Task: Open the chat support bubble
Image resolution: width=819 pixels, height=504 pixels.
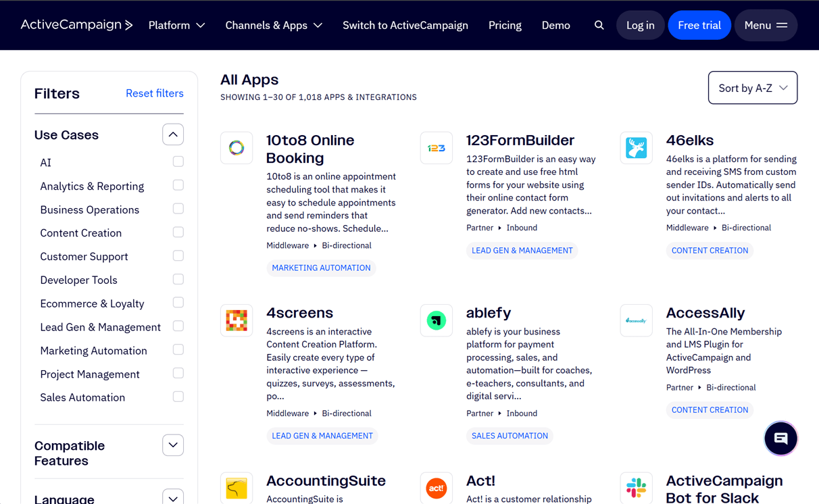Action: coord(780,438)
